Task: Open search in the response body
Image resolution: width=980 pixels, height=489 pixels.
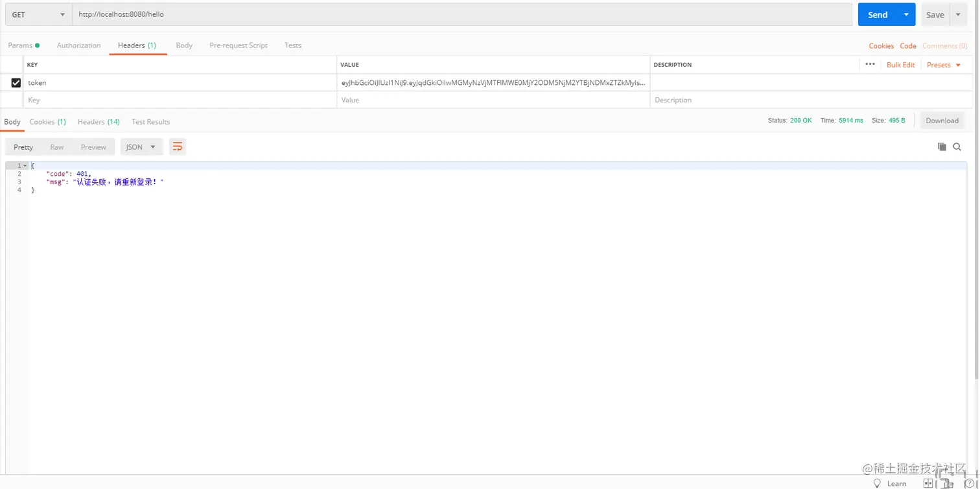Action: click(x=957, y=147)
